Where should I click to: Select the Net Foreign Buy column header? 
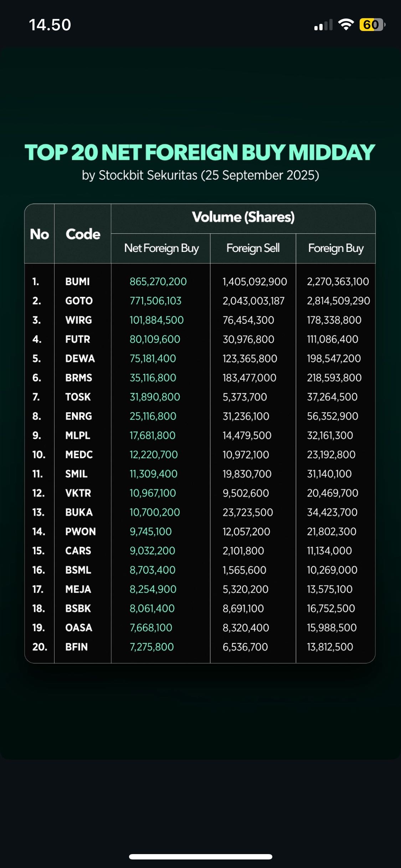point(161,248)
